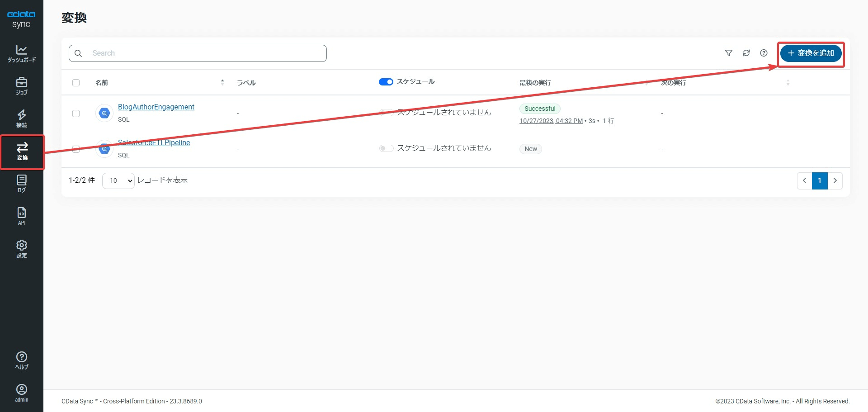The image size is (868, 412).
Task: Toggle the スケジュール header switch
Action: click(x=386, y=82)
